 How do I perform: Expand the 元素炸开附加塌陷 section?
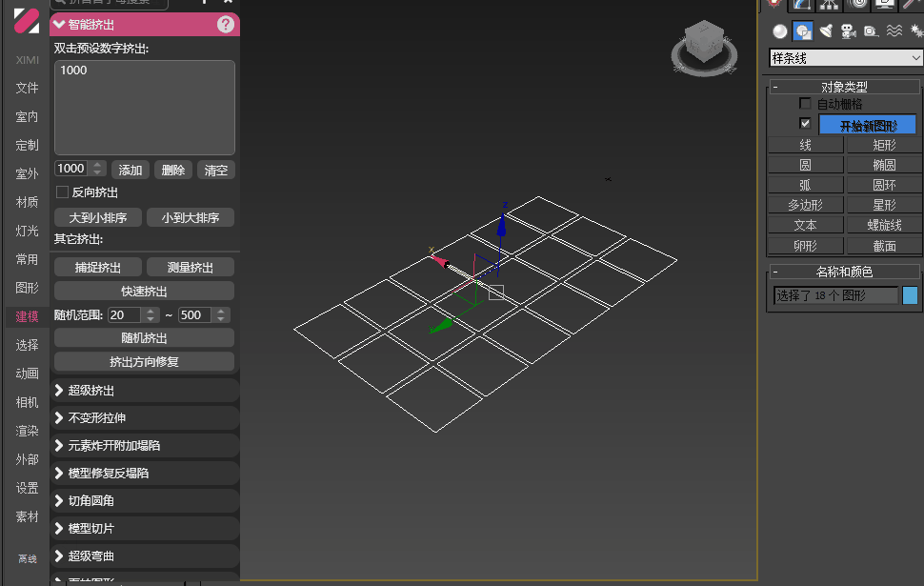145,446
